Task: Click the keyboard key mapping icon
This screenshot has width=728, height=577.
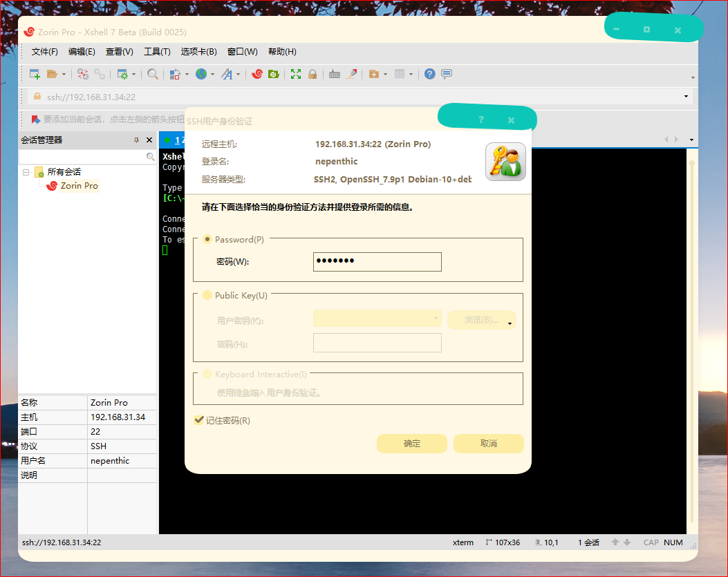Action: [335, 74]
